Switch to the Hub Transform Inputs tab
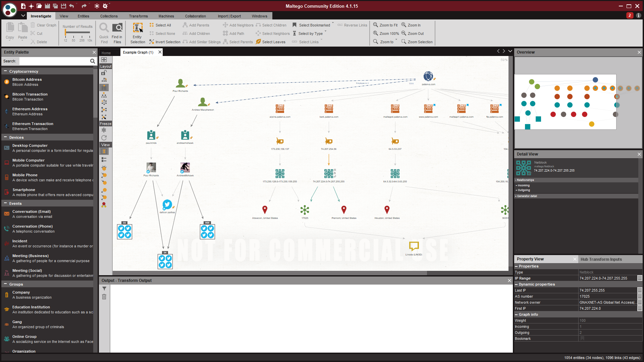This screenshot has width=644, height=362. tap(601, 259)
